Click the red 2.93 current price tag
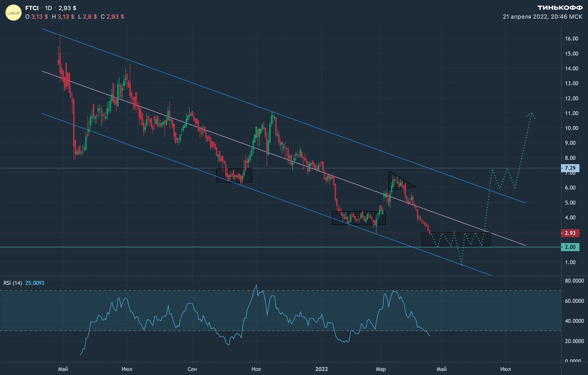This screenshot has height=375, width=588. (x=570, y=233)
